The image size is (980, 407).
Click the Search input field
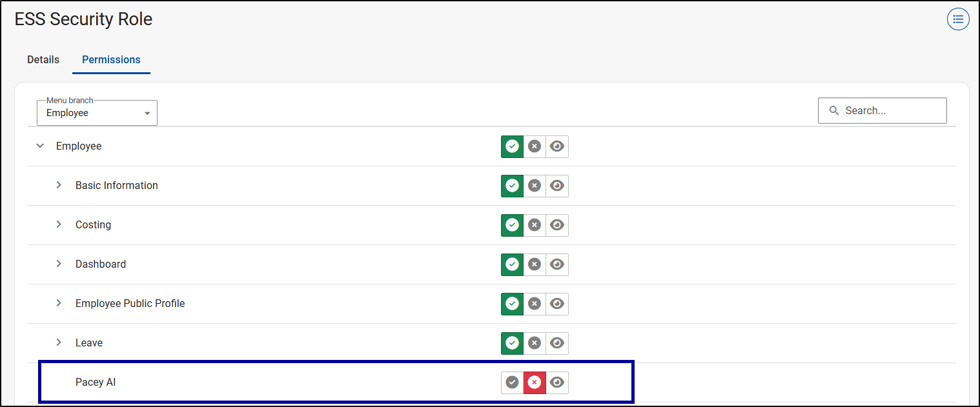[891, 111]
